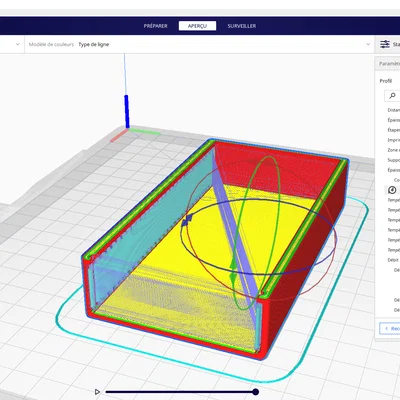The width and height of the screenshot is (400, 400).
Task: Click the middle of the simulation slider track
Action: click(x=180, y=392)
